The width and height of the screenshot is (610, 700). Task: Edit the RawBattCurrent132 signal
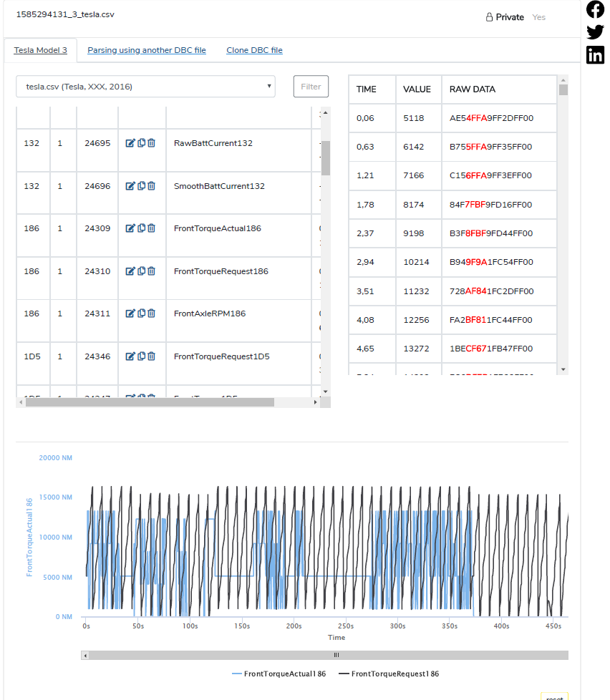[x=131, y=142]
